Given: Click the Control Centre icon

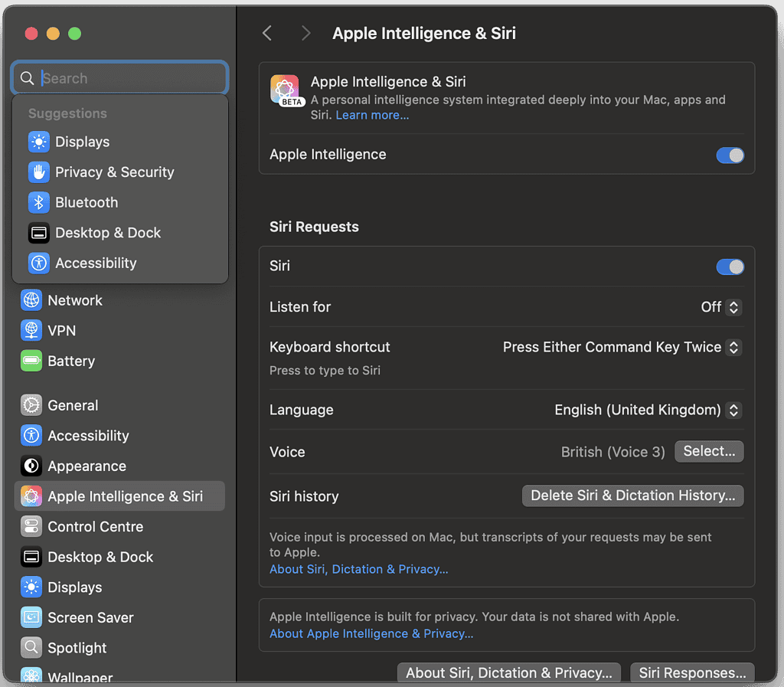Looking at the screenshot, I should [x=31, y=527].
